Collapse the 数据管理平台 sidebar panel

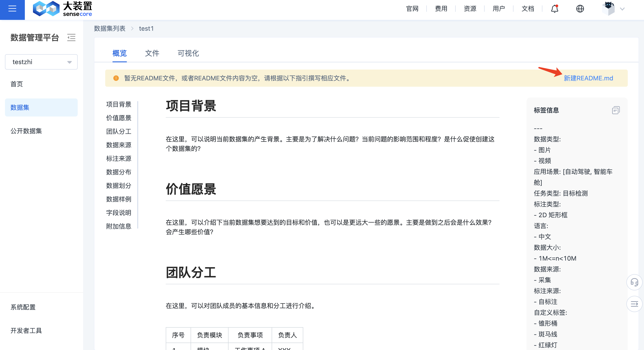pos(71,37)
